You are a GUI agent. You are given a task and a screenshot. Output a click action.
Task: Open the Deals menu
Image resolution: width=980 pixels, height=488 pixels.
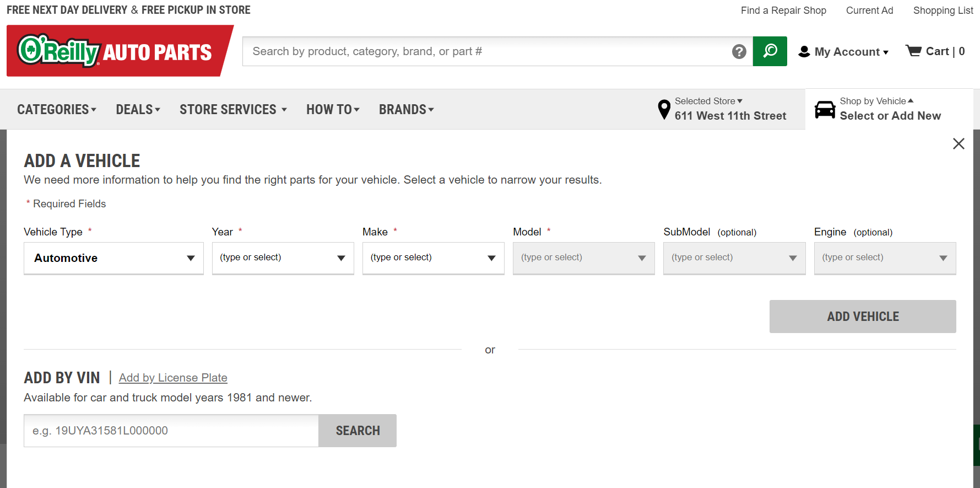point(138,109)
